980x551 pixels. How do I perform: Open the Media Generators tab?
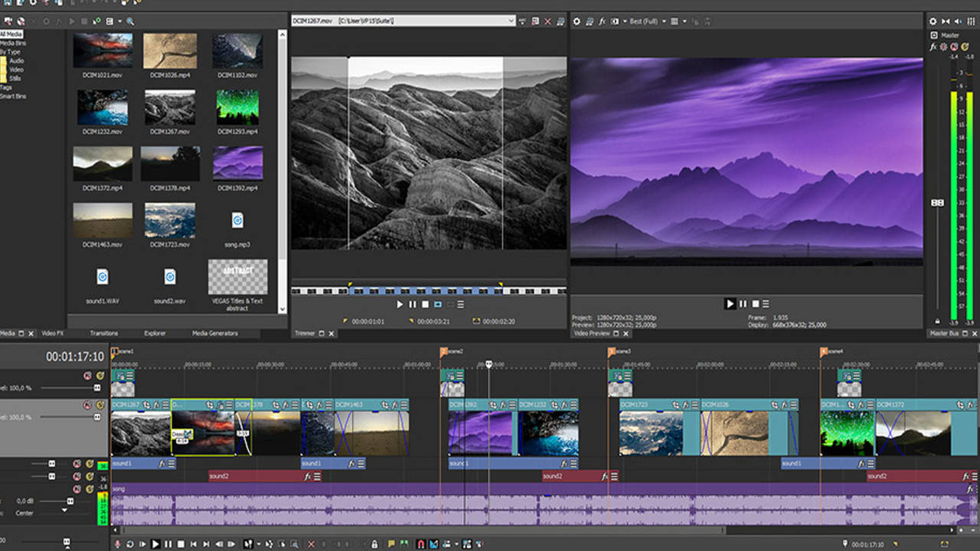(215, 333)
